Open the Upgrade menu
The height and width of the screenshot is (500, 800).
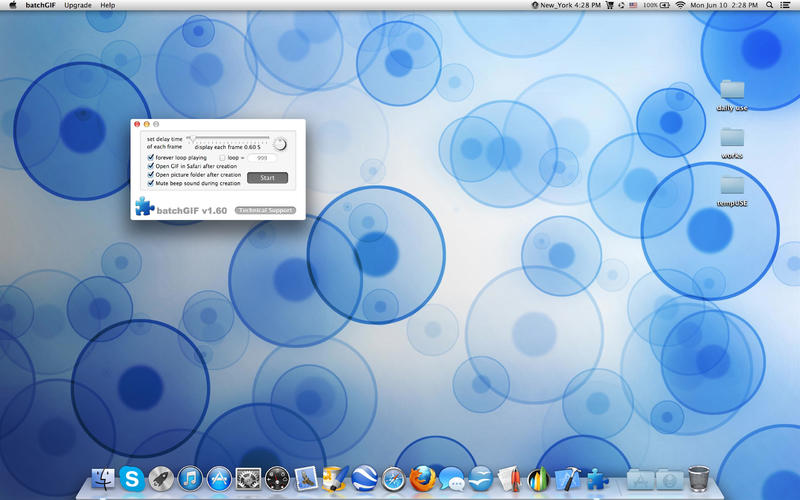click(78, 5)
